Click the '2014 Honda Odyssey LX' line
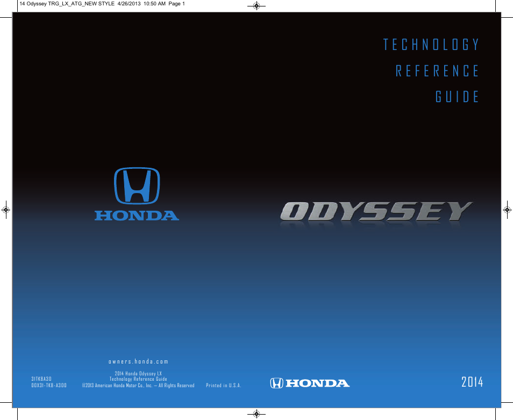The image size is (513, 420). (138, 373)
